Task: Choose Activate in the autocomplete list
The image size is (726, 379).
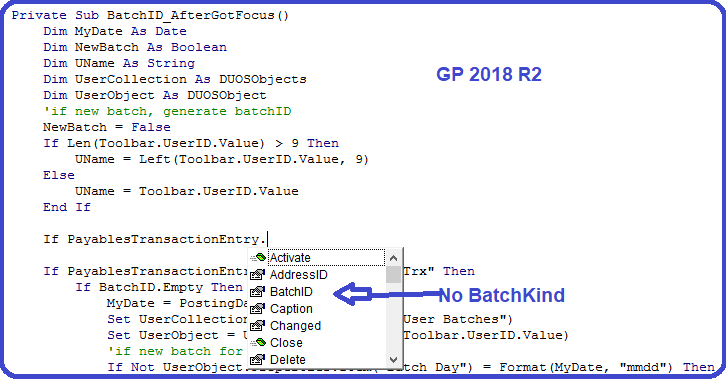Action: [290, 257]
